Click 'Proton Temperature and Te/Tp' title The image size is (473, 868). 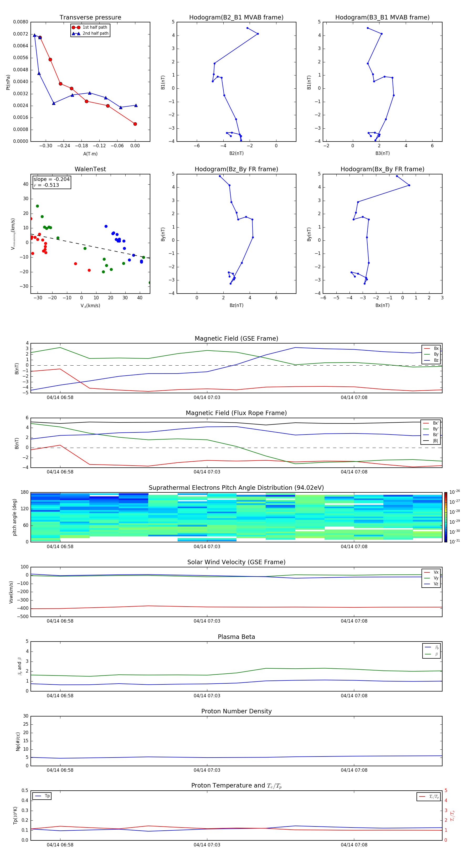point(236,786)
